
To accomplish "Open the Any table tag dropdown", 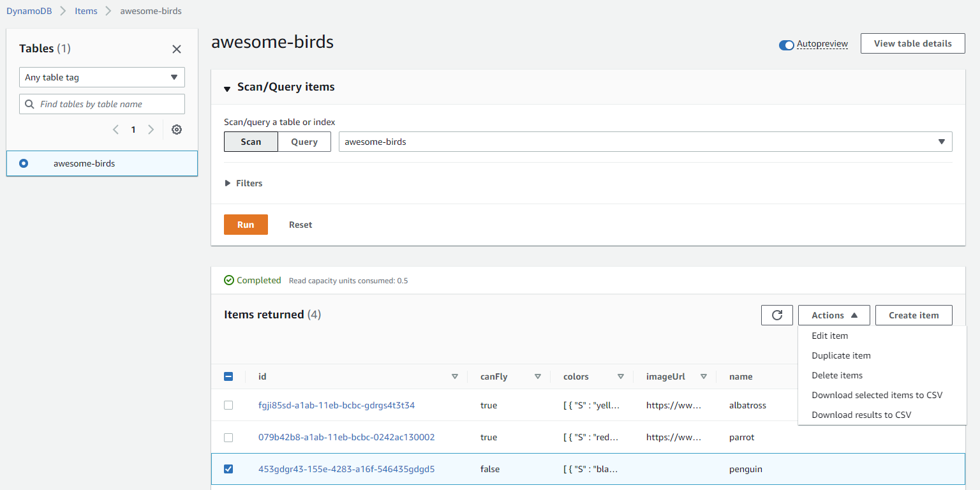I will [x=102, y=77].
